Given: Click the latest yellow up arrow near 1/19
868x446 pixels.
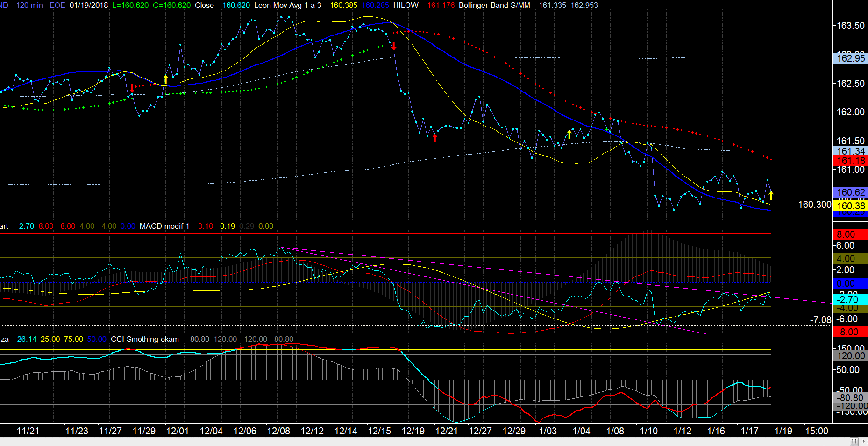Looking at the screenshot, I should 771,195.
